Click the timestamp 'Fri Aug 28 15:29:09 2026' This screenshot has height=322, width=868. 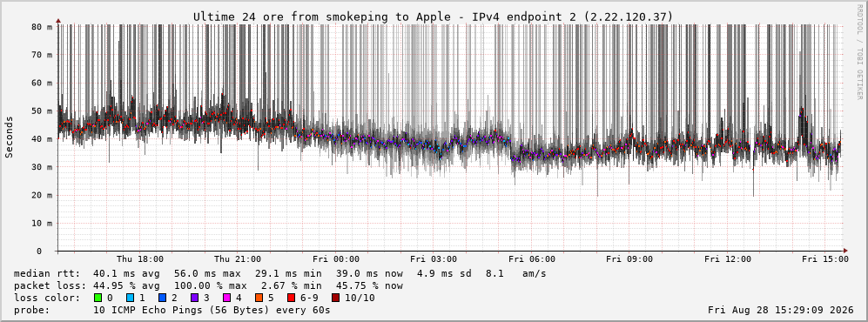coord(781,310)
